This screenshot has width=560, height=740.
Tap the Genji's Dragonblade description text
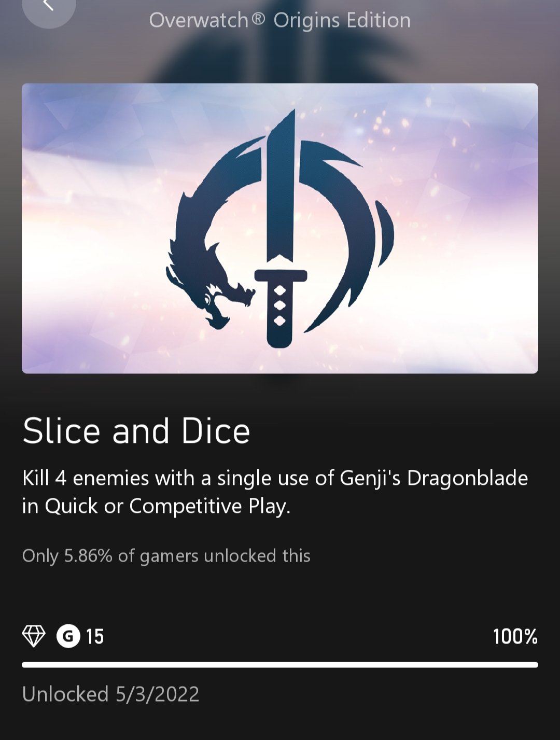[275, 492]
